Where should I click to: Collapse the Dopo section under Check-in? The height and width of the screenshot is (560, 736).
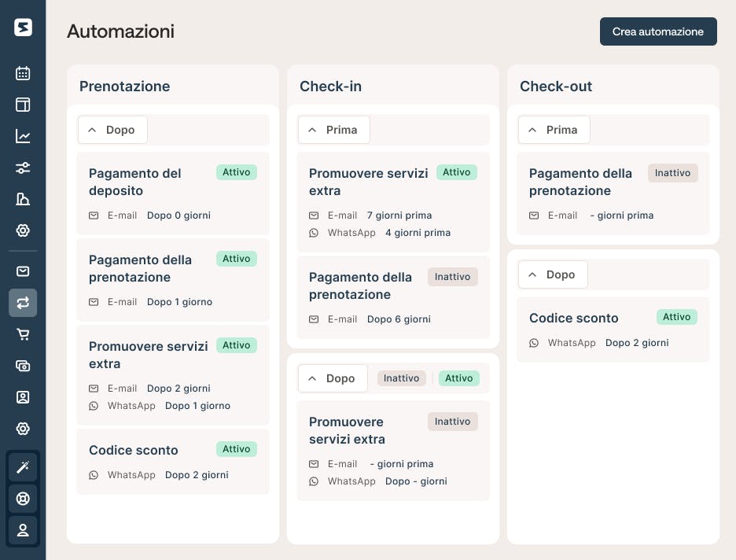pyautogui.click(x=333, y=378)
